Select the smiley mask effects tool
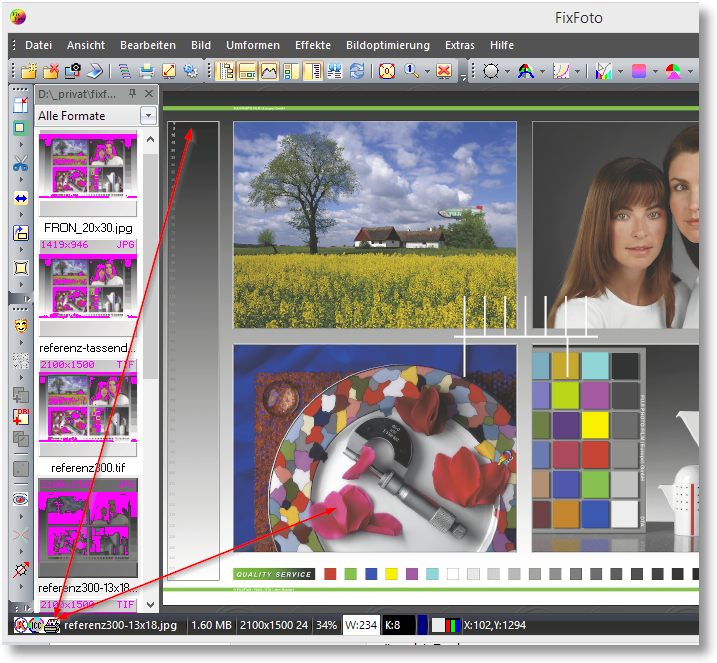 [x=21, y=326]
